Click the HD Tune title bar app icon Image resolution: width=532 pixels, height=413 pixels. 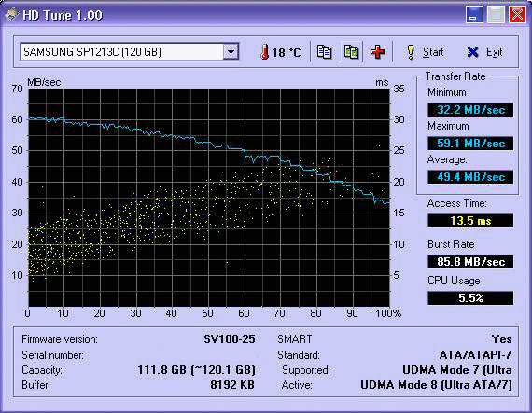(12, 15)
